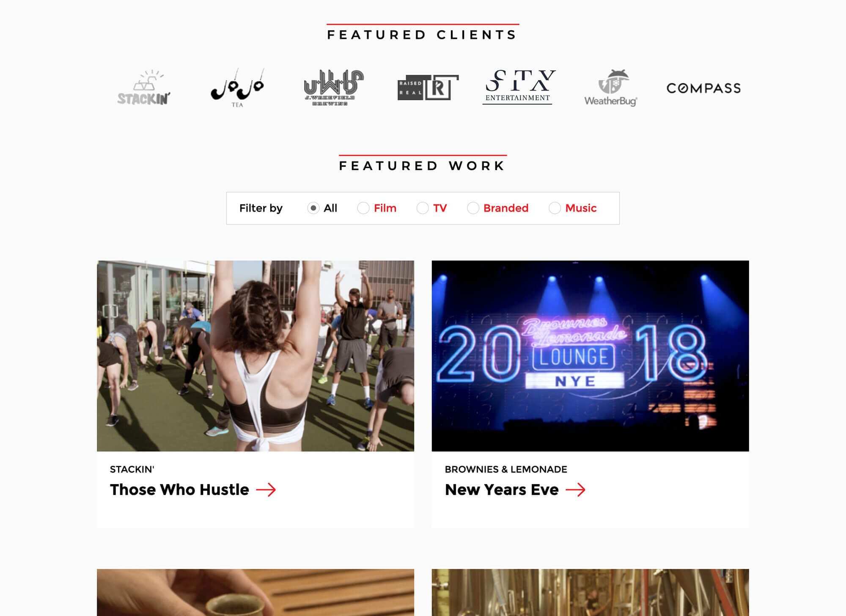Open the STX Entertainment logo
This screenshot has width=846, height=616.
pos(519,87)
